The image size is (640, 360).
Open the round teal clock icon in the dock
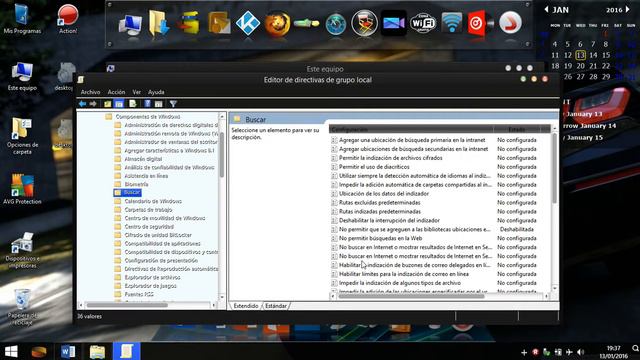336,24
